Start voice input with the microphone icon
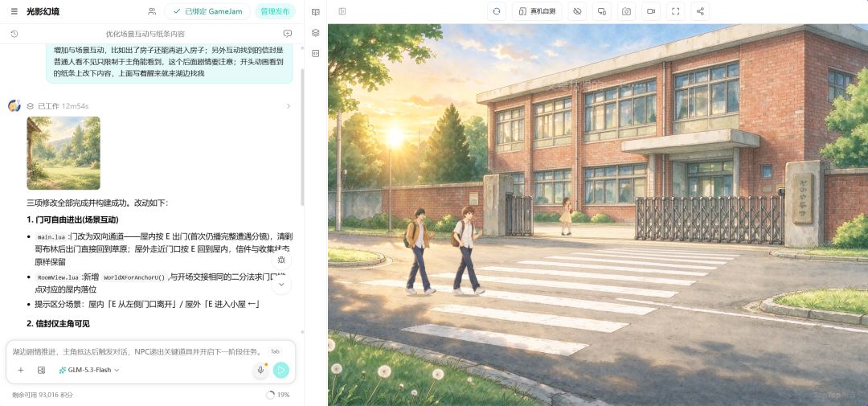Screen dimensions: 868x406 pyautogui.click(x=260, y=370)
